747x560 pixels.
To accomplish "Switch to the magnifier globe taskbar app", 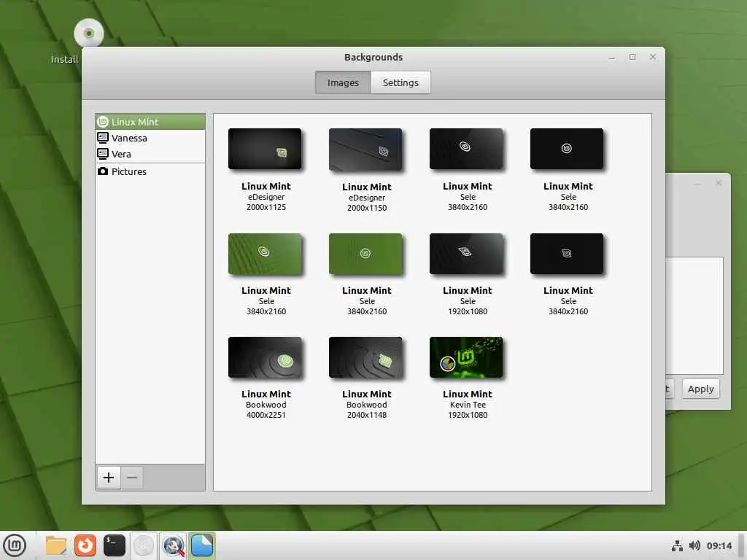I will tap(173, 545).
